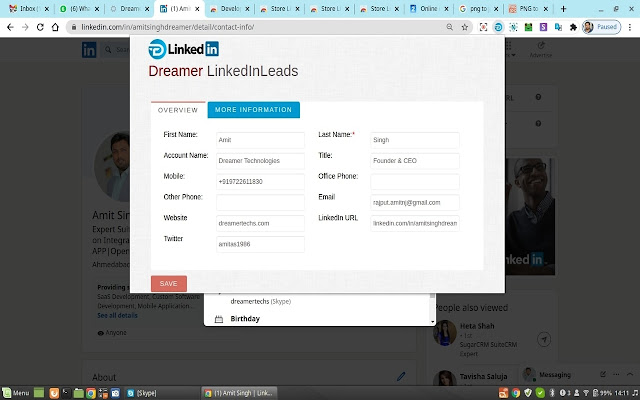Click the LinkedIn URL field
This screenshot has height=400, width=640.
[x=415, y=223]
